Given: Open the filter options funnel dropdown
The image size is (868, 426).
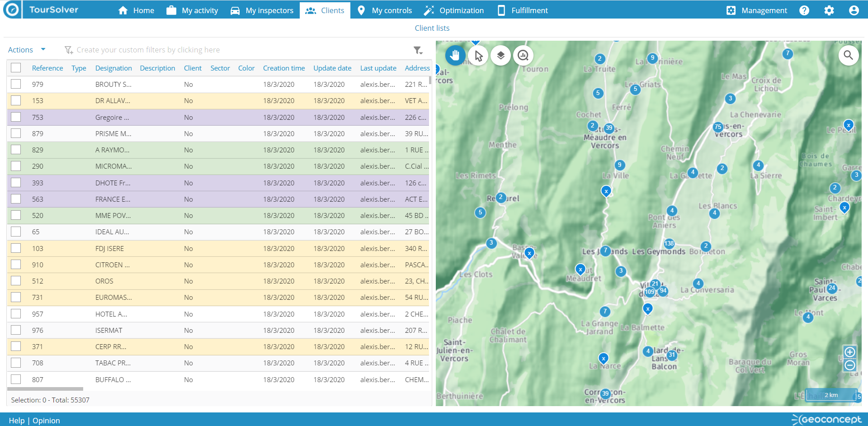Looking at the screenshot, I should pyautogui.click(x=418, y=50).
